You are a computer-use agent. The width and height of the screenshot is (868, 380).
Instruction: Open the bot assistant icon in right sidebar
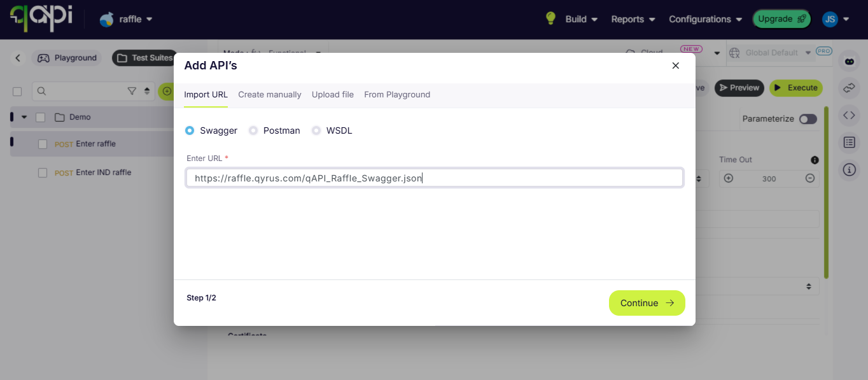pyautogui.click(x=849, y=61)
